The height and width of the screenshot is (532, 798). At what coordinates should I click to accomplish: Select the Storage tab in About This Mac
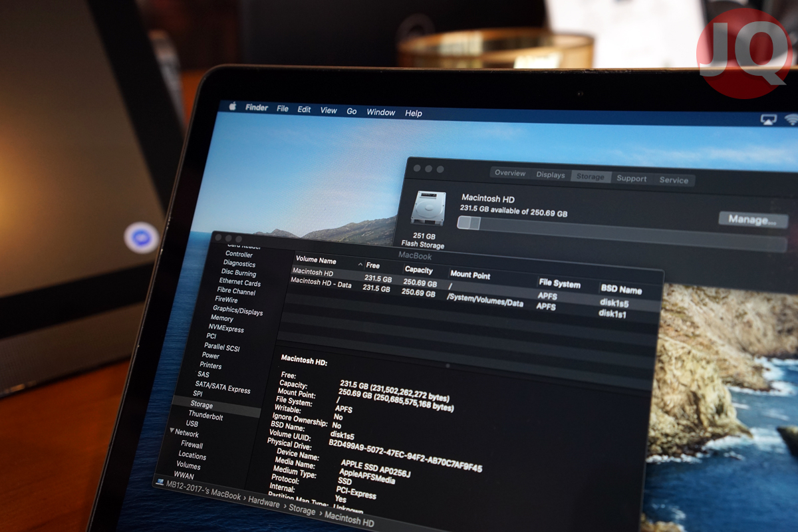coord(590,177)
